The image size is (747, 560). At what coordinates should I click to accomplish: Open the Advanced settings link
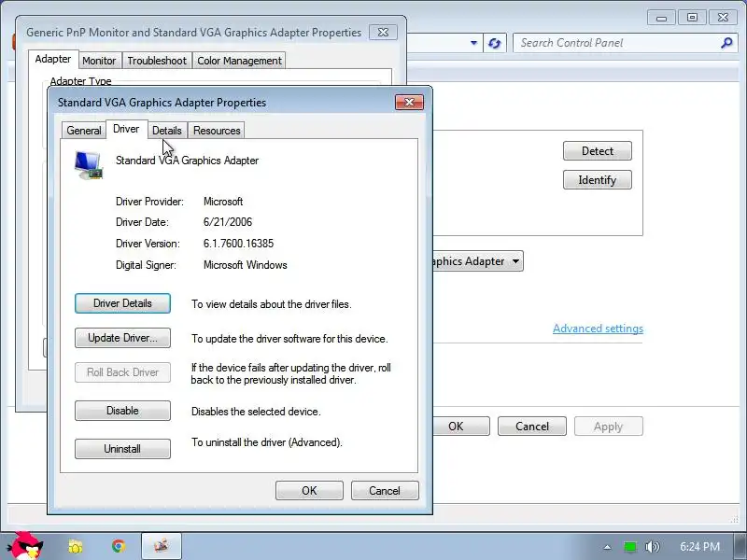click(598, 329)
